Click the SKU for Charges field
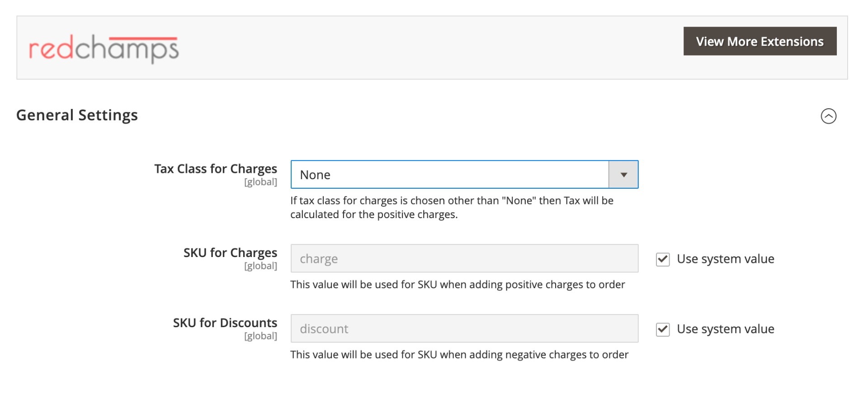The width and height of the screenshot is (868, 405). point(464,258)
